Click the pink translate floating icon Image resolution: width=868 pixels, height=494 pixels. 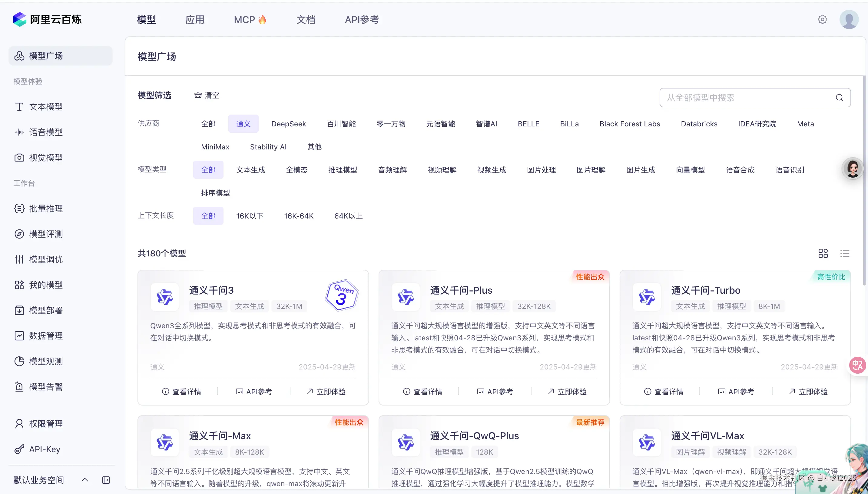(x=857, y=365)
